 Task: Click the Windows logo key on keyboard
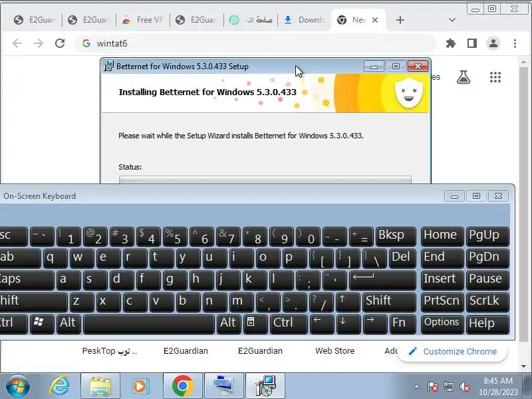tap(42, 325)
